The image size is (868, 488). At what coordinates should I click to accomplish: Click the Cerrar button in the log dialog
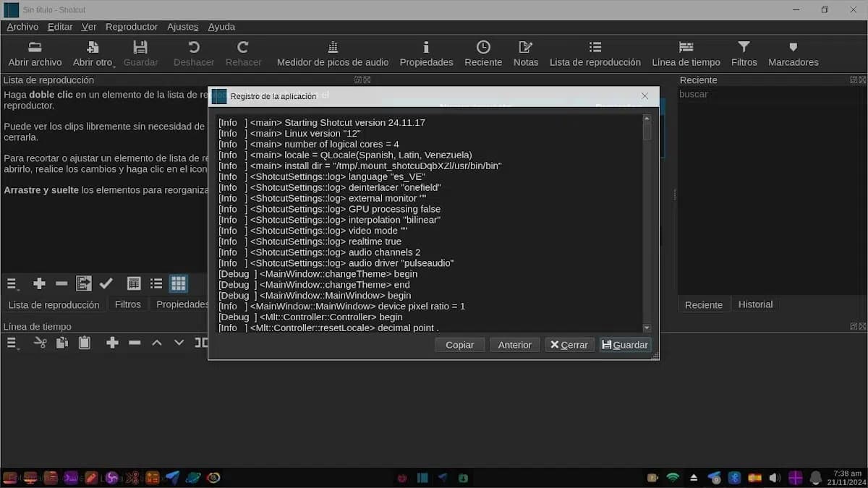pyautogui.click(x=569, y=345)
